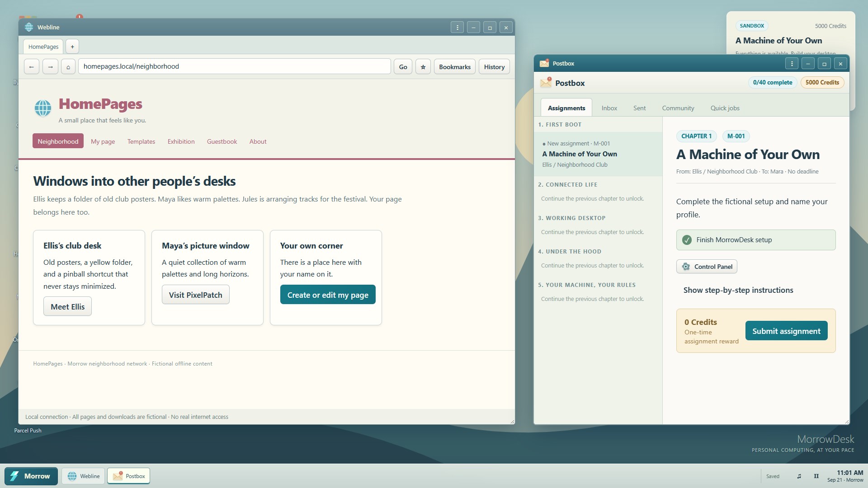
Task: Click the Meet Ellis button
Action: 68,307
